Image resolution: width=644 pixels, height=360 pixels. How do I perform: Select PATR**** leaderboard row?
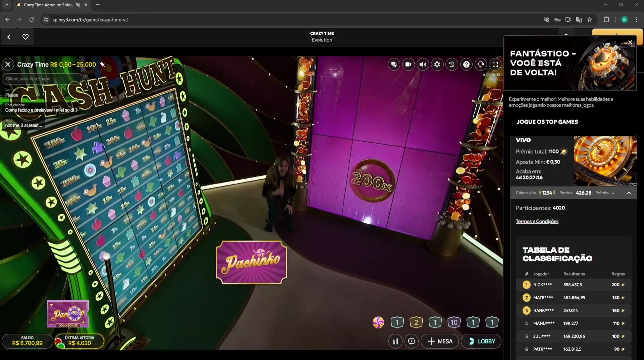coord(574,349)
